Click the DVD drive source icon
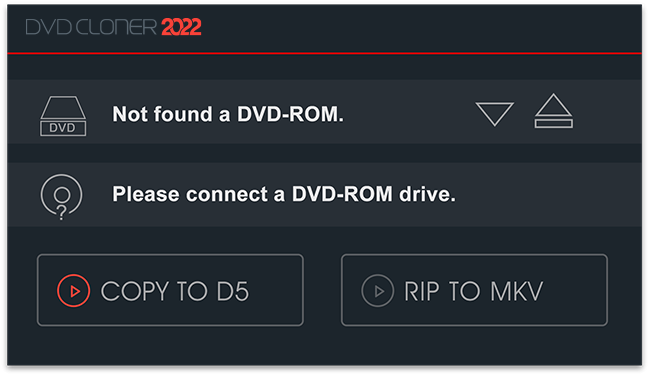 click(63, 116)
